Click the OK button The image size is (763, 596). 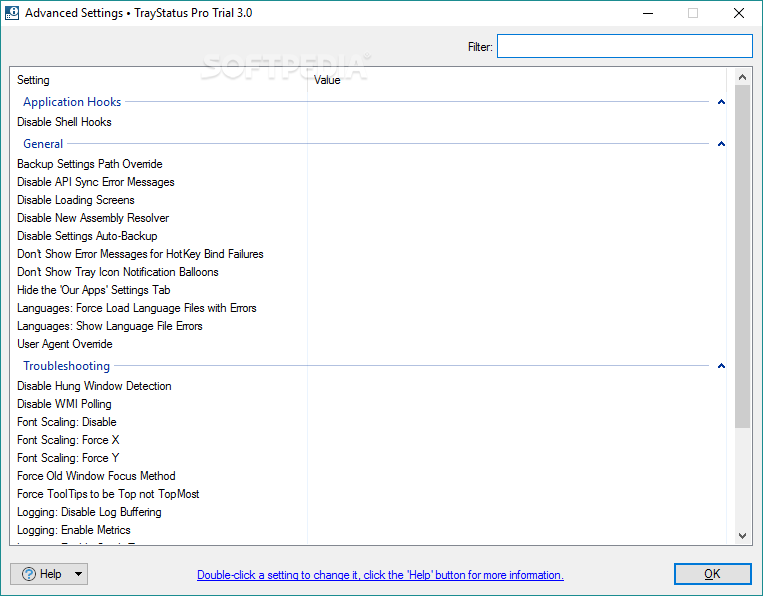coord(712,574)
